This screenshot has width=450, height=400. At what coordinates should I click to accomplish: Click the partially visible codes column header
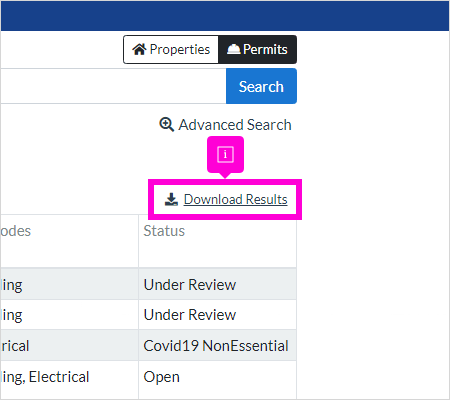16,231
